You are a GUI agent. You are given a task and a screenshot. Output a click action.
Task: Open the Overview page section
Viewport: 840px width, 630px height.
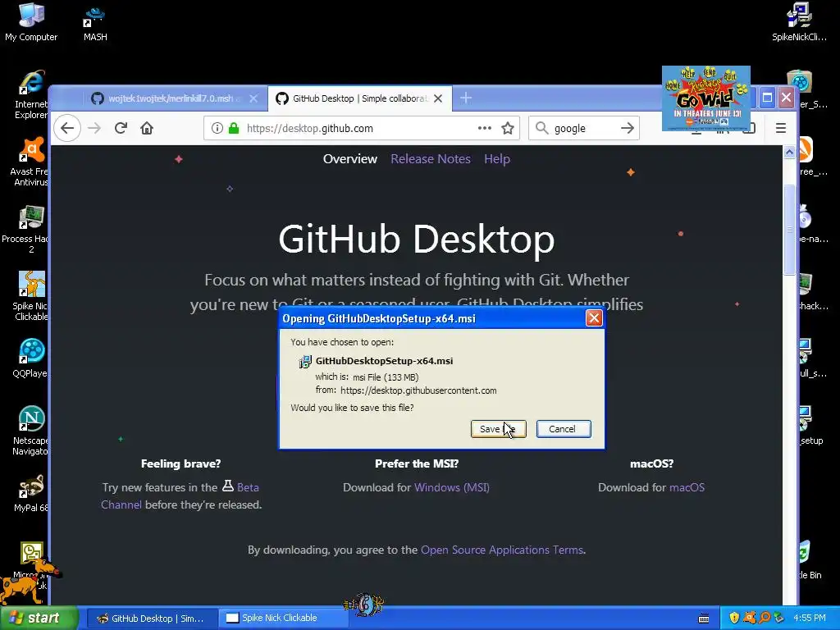349,159
